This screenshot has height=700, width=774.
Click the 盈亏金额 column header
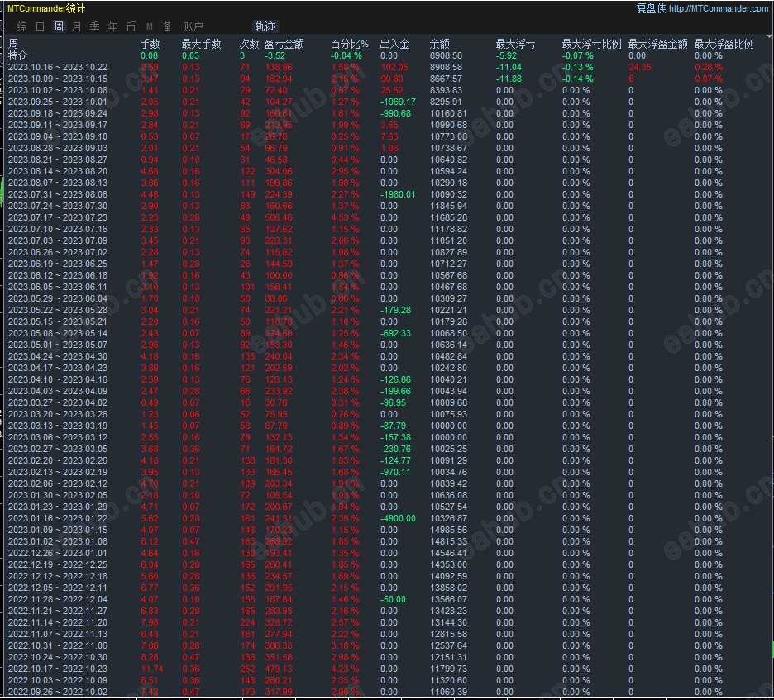(284, 44)
